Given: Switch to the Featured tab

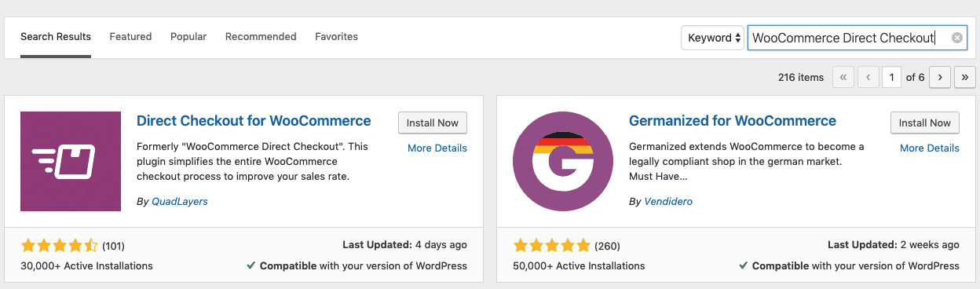Looking at the screenshot, I should 130,37.
